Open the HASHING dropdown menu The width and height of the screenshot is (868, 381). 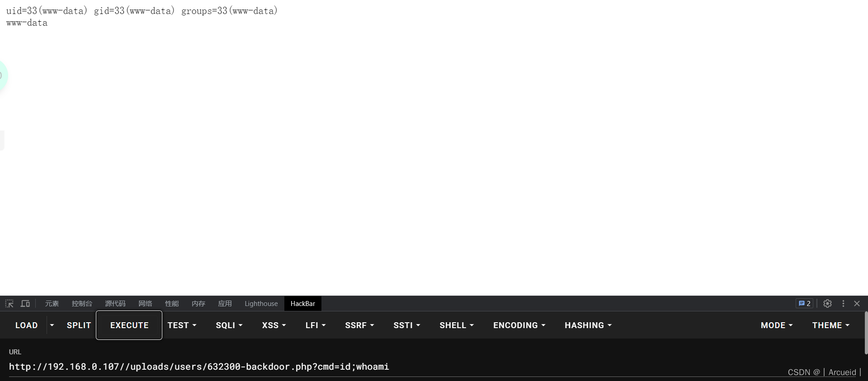click(x=588, y=325)
